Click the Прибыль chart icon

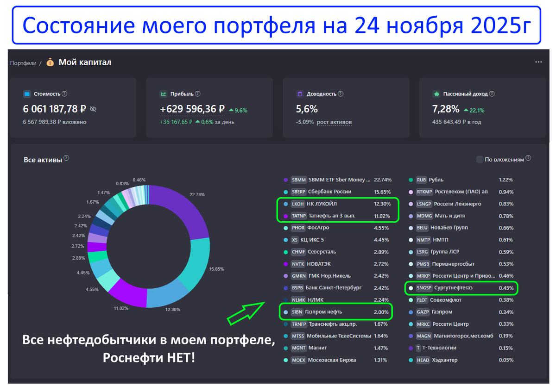coord(164,94)
